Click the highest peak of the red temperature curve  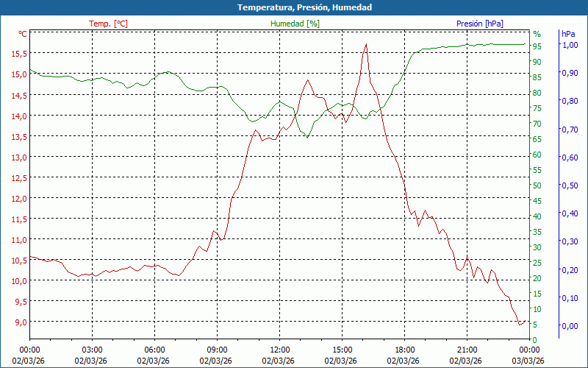[x=365, y=44]
